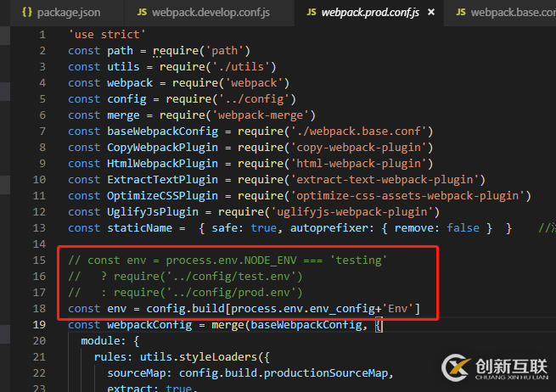Click line number 13 in the gutter
Screen dimensions: 556x392
pyautogui.click(x=38, y=227)
